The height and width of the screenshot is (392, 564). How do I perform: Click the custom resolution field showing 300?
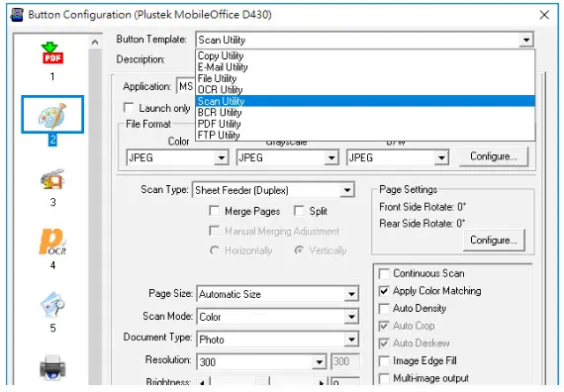coord(345,361)
